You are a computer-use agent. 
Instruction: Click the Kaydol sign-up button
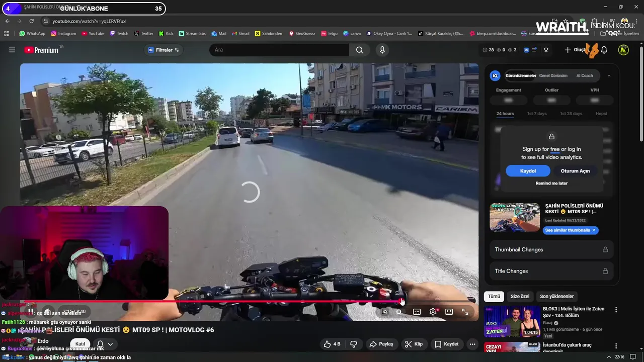coord(528,171)
